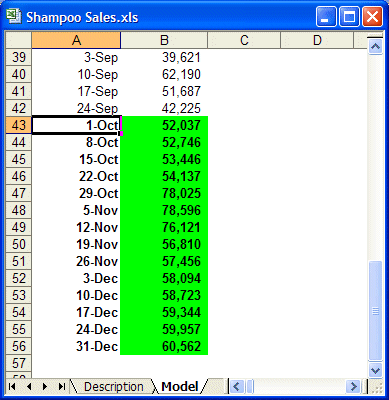
Task: Select row header 57
Action: [x=19, y=363]
